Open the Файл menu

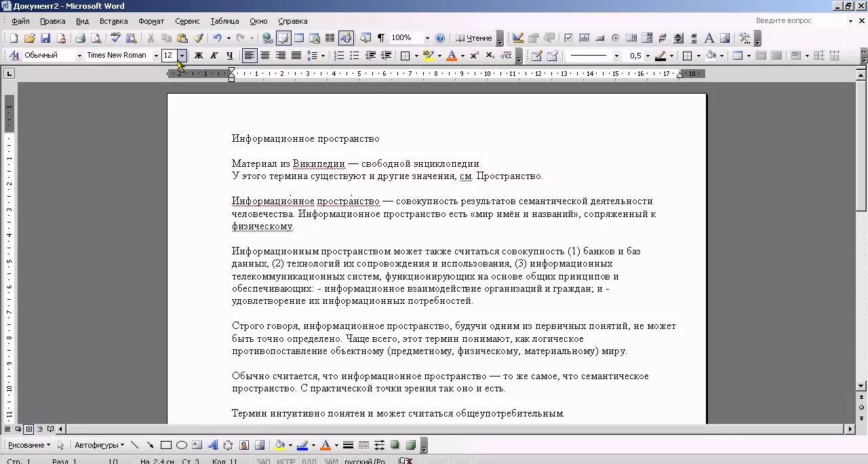click(x=20, y=21)
